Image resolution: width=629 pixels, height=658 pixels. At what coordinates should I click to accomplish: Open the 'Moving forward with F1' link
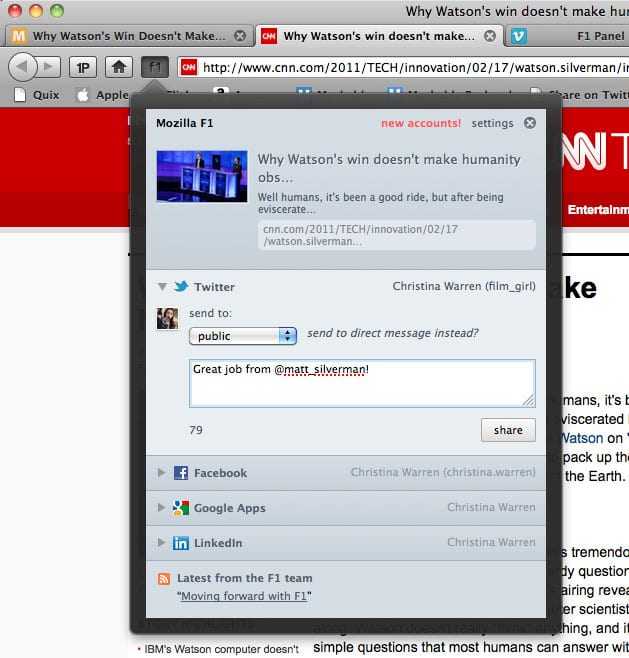click(245, 597)
